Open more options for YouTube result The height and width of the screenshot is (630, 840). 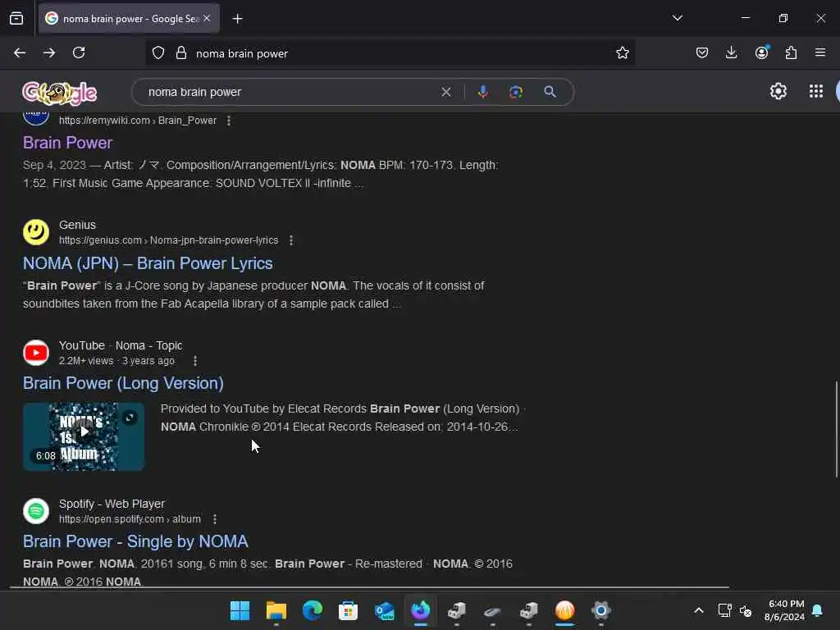(x=195, y=361)
